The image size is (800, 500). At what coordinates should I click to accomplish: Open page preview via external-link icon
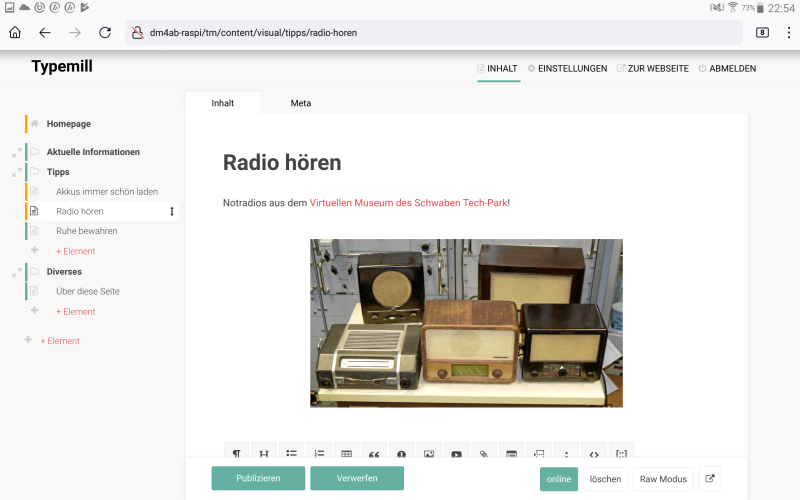(x=710, y=479)
